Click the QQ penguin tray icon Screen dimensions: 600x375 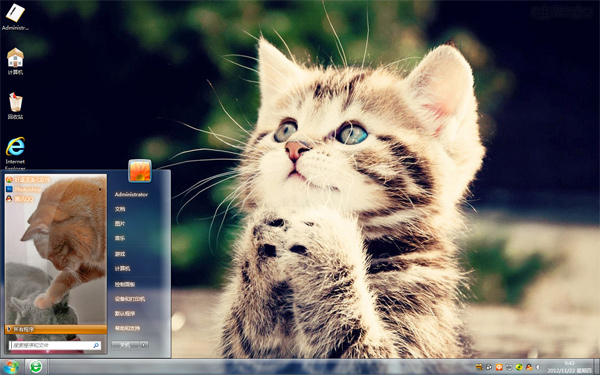pyautogui.click(x=529, y=367)
